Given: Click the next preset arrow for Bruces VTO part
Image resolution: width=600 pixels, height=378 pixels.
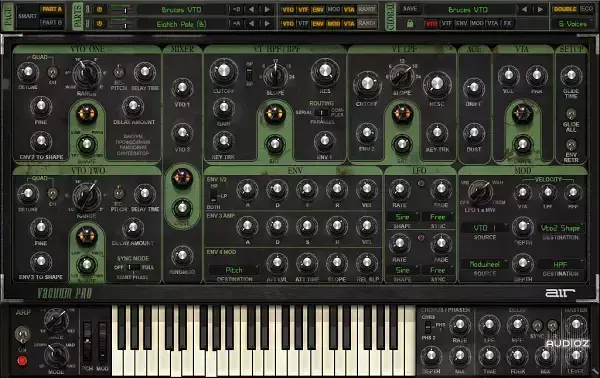Looking at the screenshot, I should pyautogui.click(x=267, y=10).
